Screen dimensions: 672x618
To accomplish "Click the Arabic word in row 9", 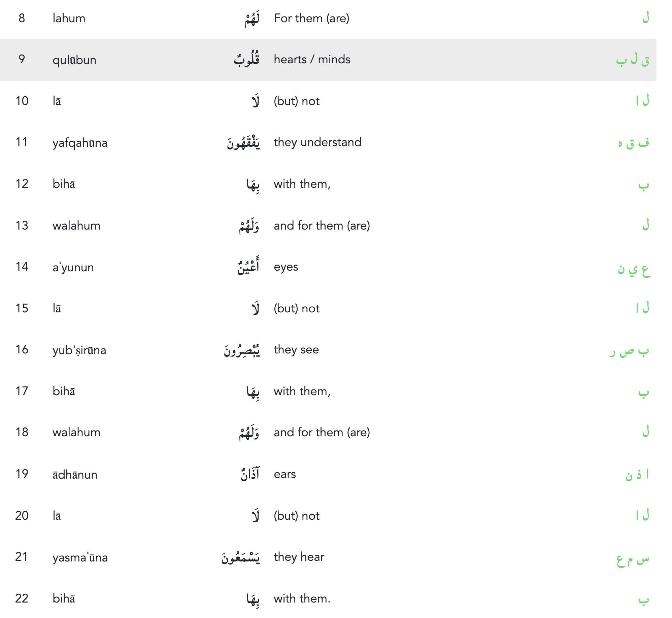I will coord(247,60).
